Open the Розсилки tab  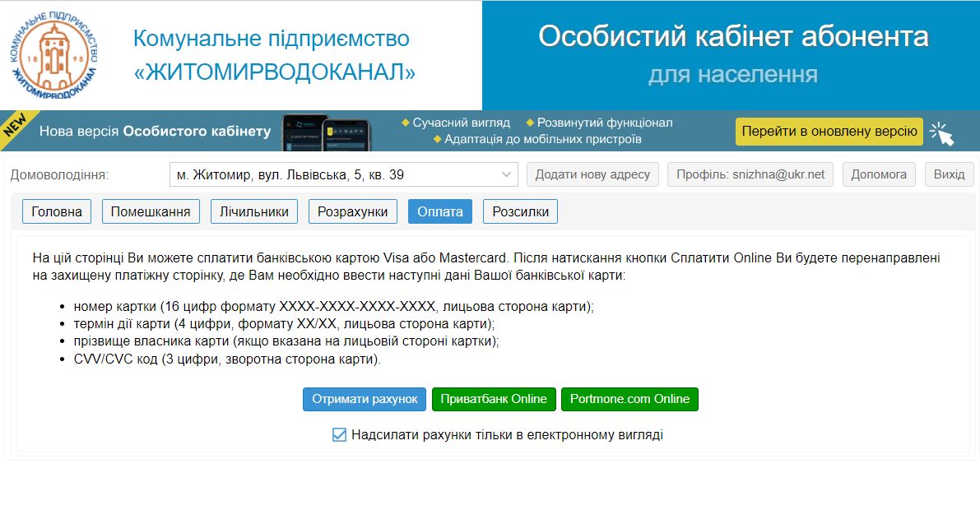(520, 211)
